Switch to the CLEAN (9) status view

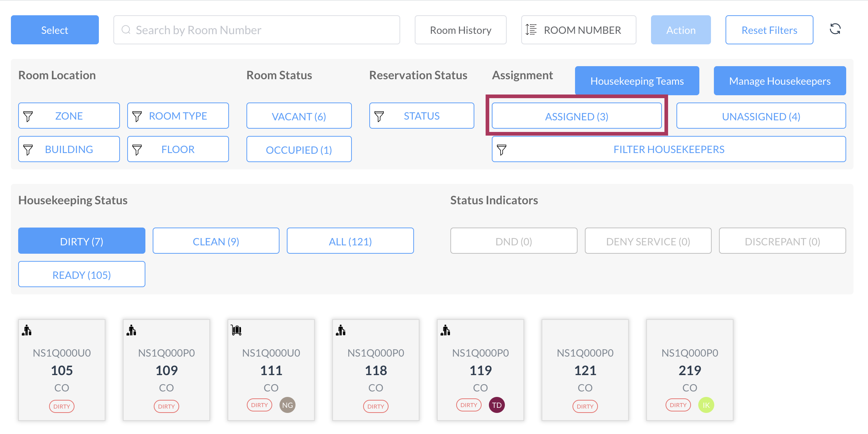click(x=216, y=241)
